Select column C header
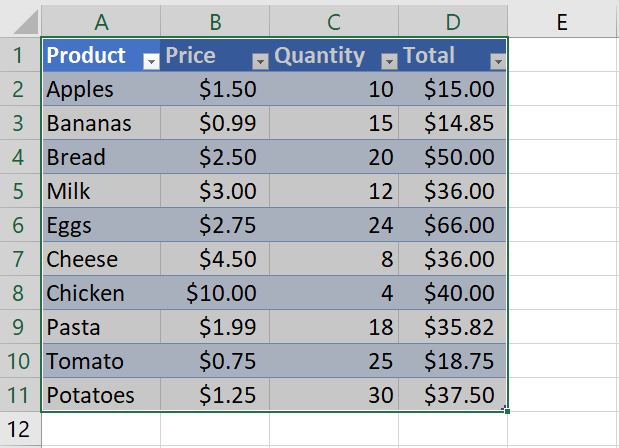This screenshot has height=448, width=619. point(334,22)
